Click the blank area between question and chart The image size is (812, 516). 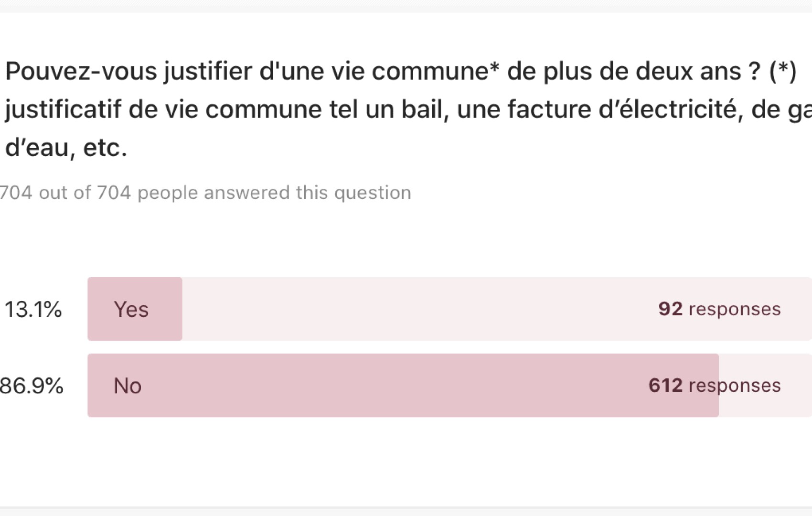[406, 239]
